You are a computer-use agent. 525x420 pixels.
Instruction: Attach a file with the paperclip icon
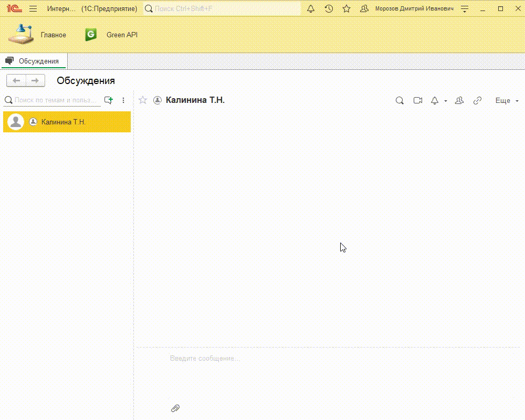pos(175,408)
